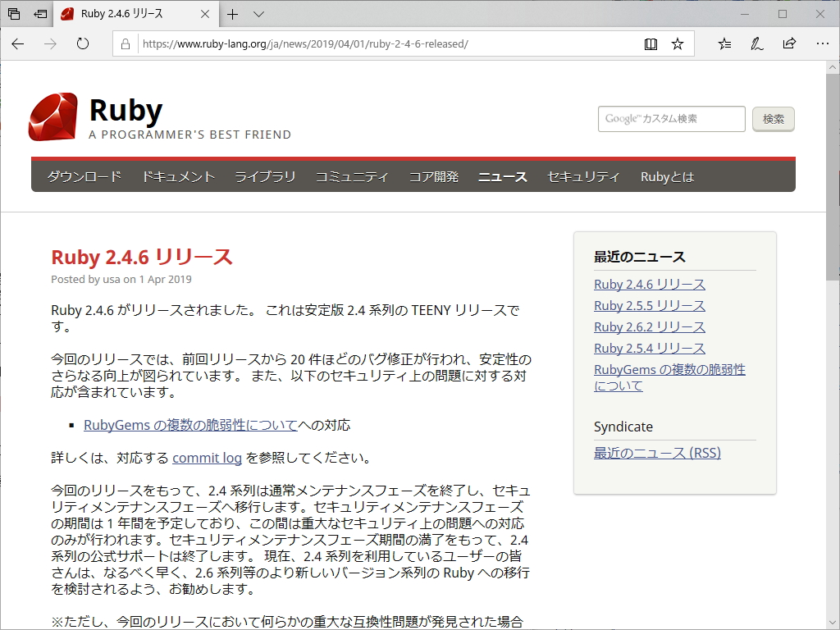840x630 pixels.
Task: Click the '最近のニュース' sidebar heading
Action: 640,257
